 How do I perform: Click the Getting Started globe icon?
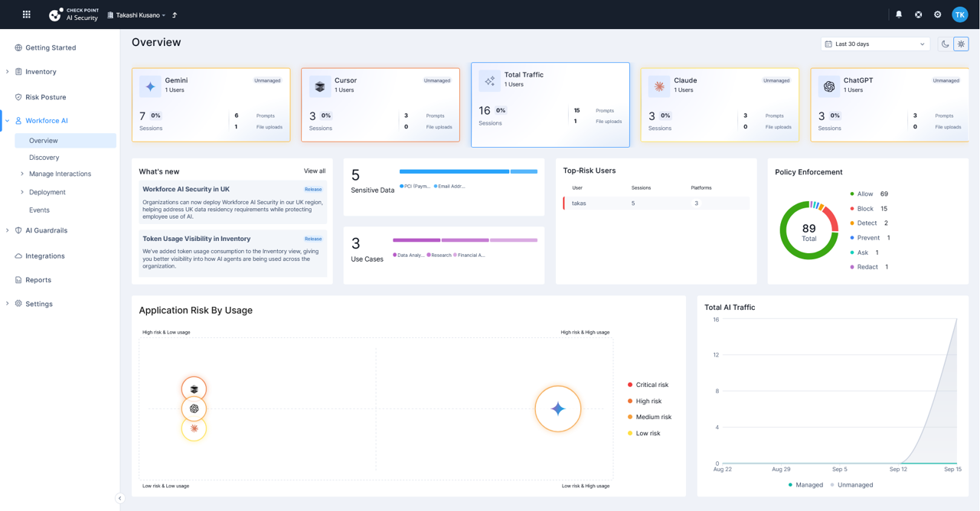tap(18, 47)
